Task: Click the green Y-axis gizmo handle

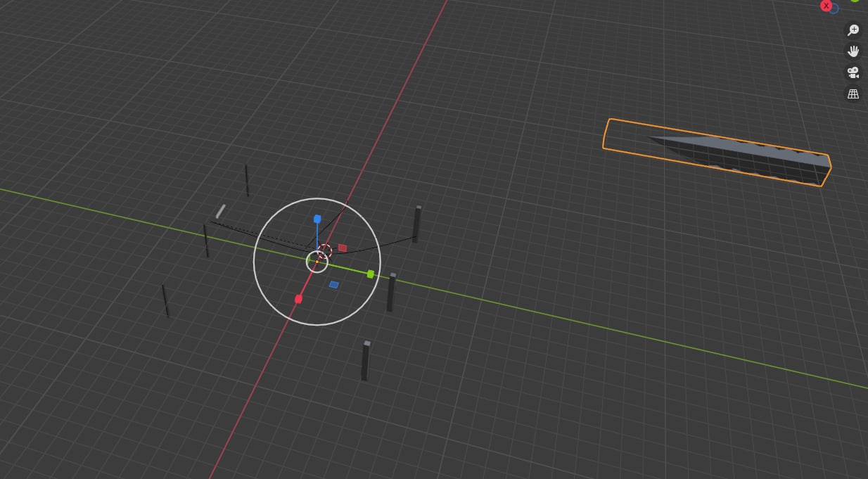Action: point(371,274)
